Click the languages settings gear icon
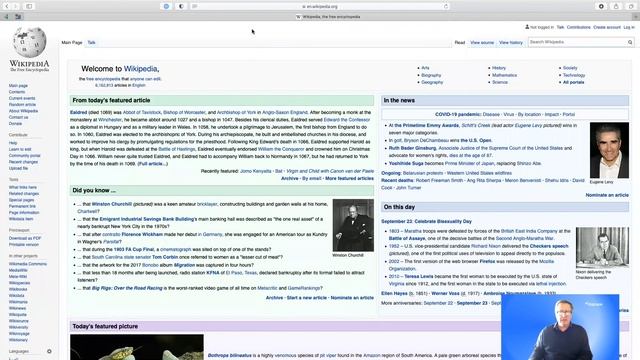Viewport: 640px width, 360px height. coord(49,351)
